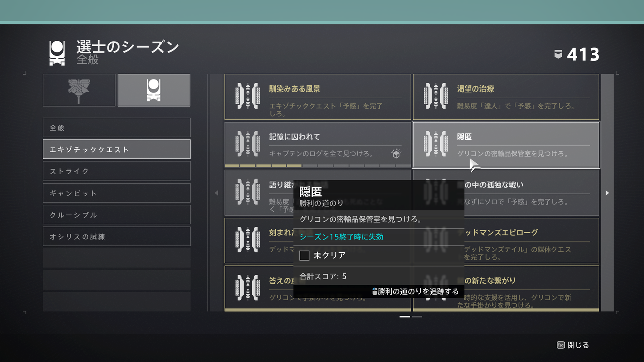Click the 合計スコア: 5 line

(323, 276)
